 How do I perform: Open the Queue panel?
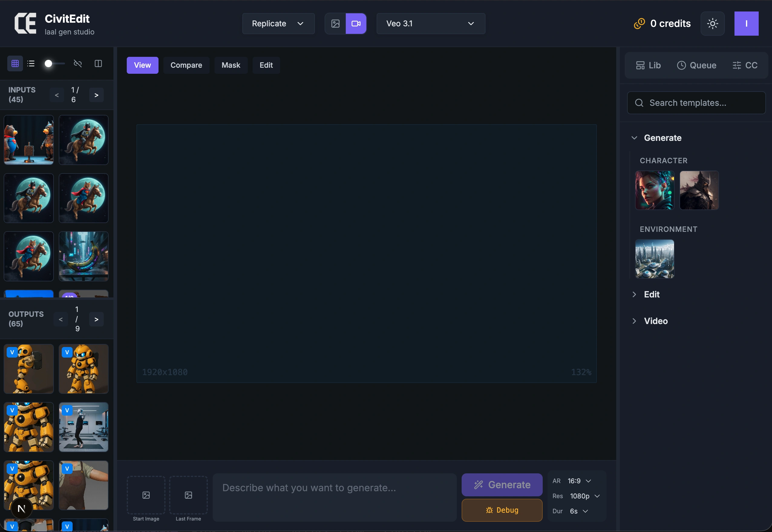(697, 65)
